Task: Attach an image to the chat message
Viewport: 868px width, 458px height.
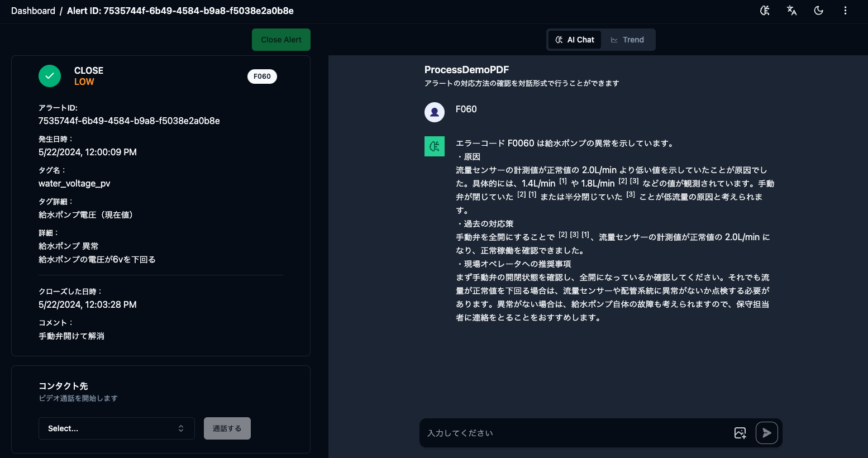Action: point(740,433)
